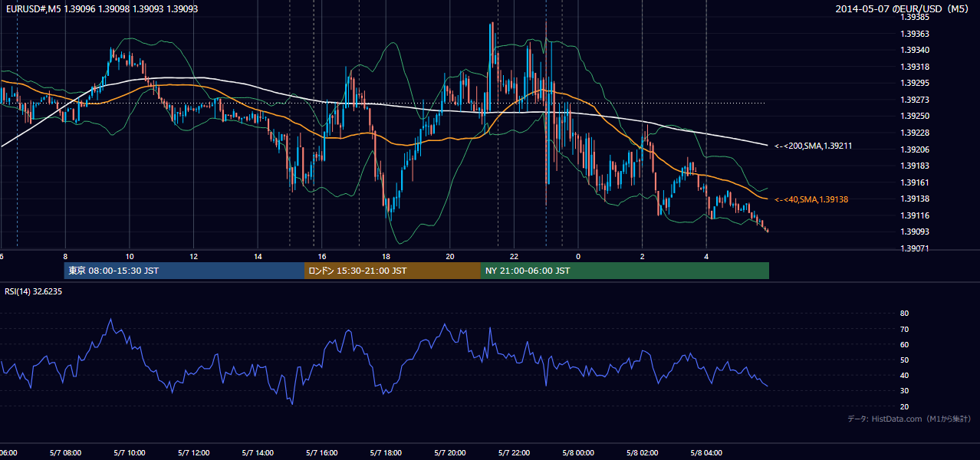Click the 5/7 20:00 time label

pyautogui.click(x=450, y=453)
